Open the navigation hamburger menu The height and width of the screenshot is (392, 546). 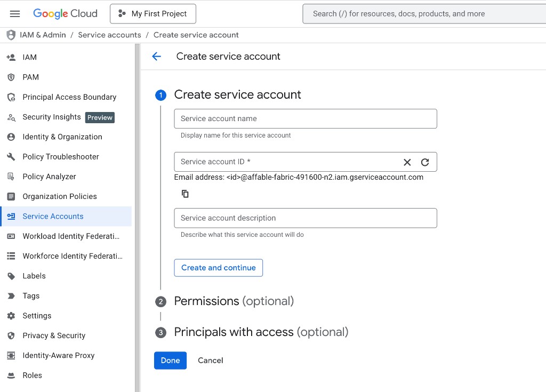click(x=14, y=13)
